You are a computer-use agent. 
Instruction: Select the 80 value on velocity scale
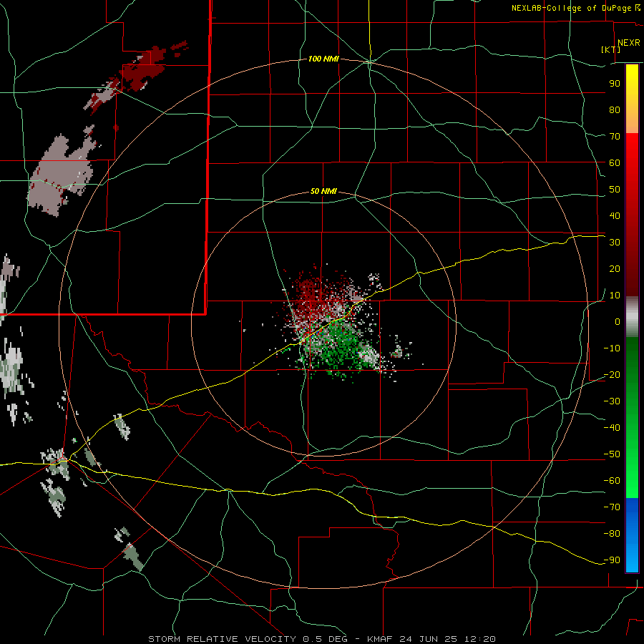click(x=615, y=109)
